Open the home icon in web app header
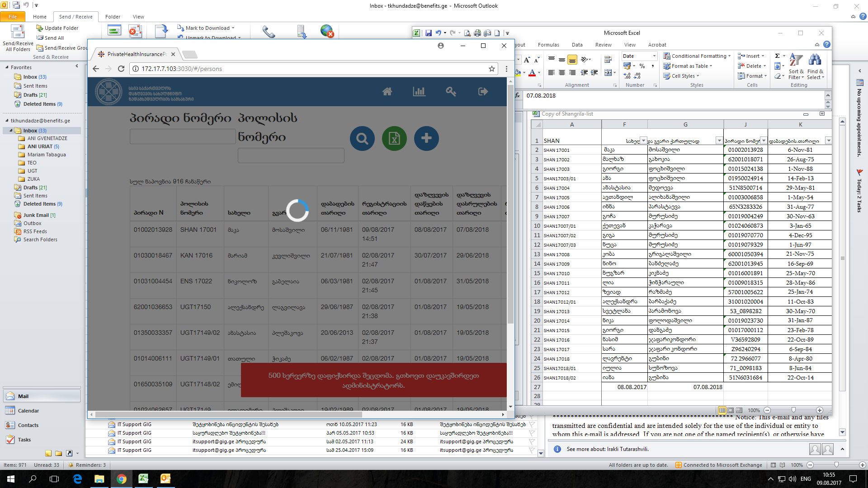868x488 pixels. pyautogui.click(x=387, y=92)
